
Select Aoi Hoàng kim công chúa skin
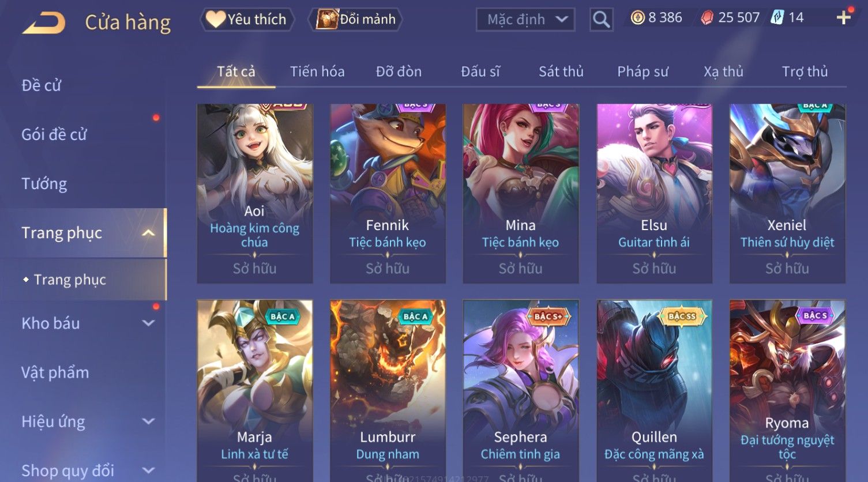pyautogui.click(x=255, y=193)
